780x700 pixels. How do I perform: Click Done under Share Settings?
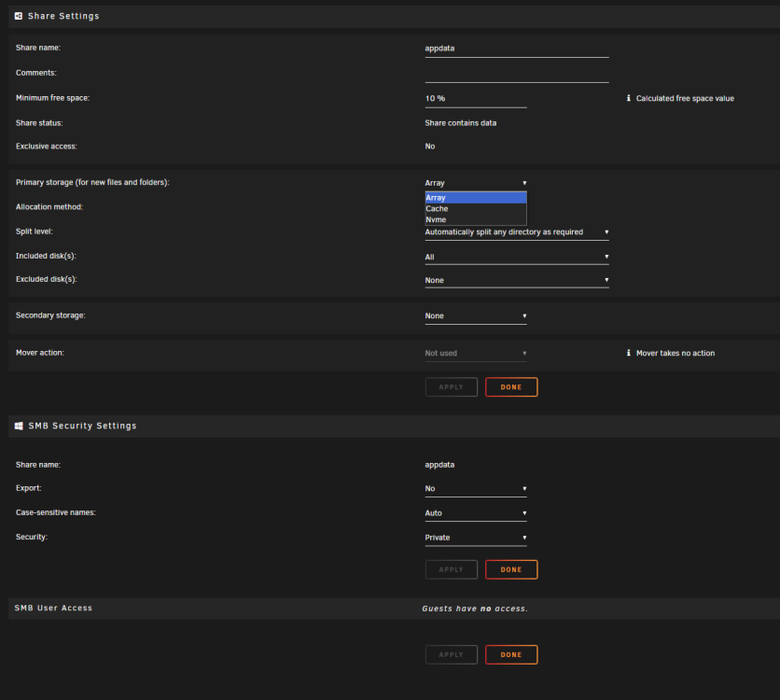(511, 387)
